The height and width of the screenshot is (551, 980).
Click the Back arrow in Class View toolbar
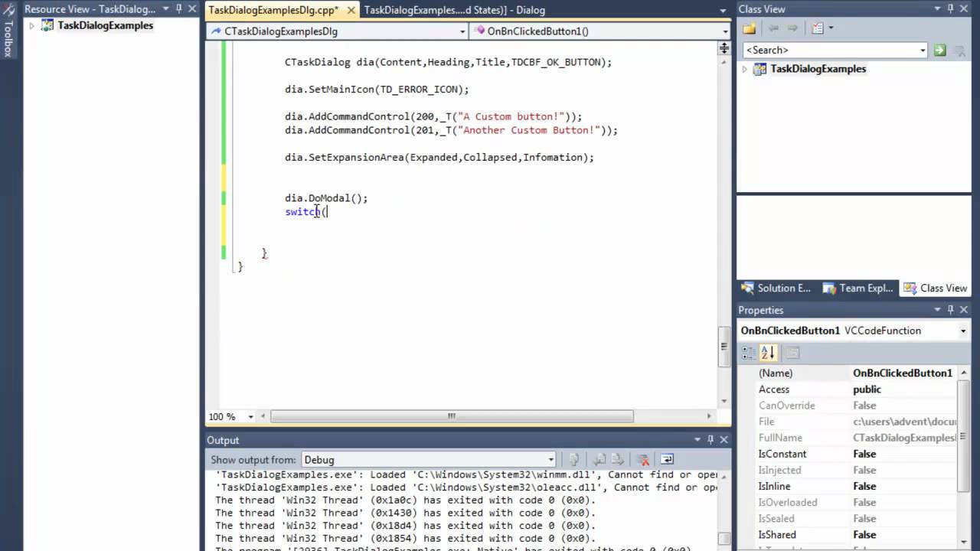pos(774,28)
